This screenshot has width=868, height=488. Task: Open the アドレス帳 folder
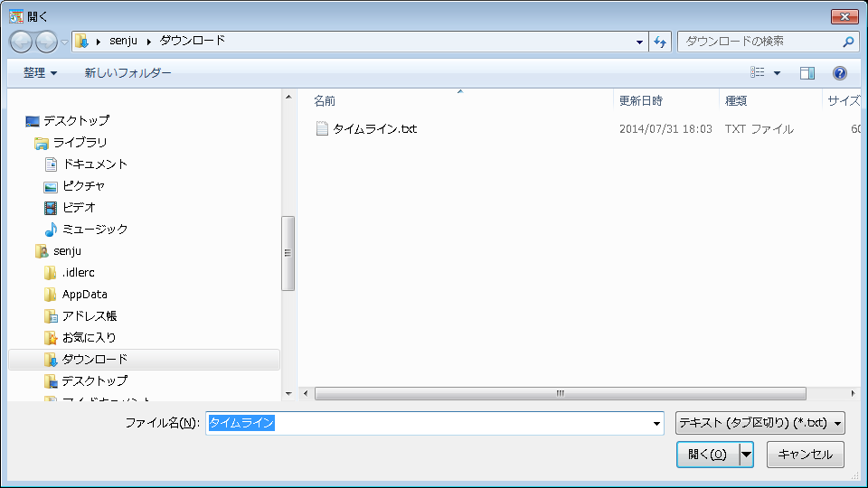coord(90,316)
